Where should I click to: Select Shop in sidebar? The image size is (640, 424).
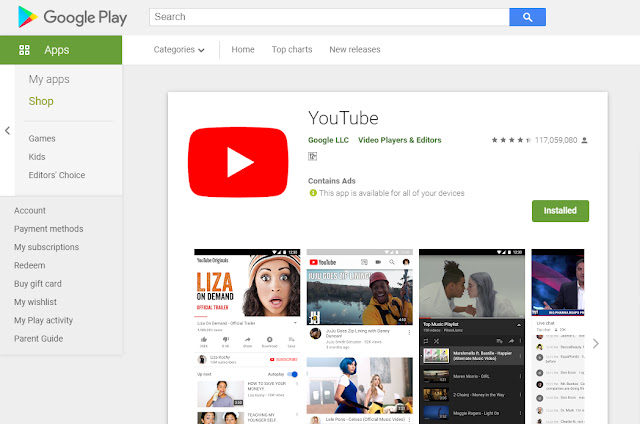pos(41,101)
